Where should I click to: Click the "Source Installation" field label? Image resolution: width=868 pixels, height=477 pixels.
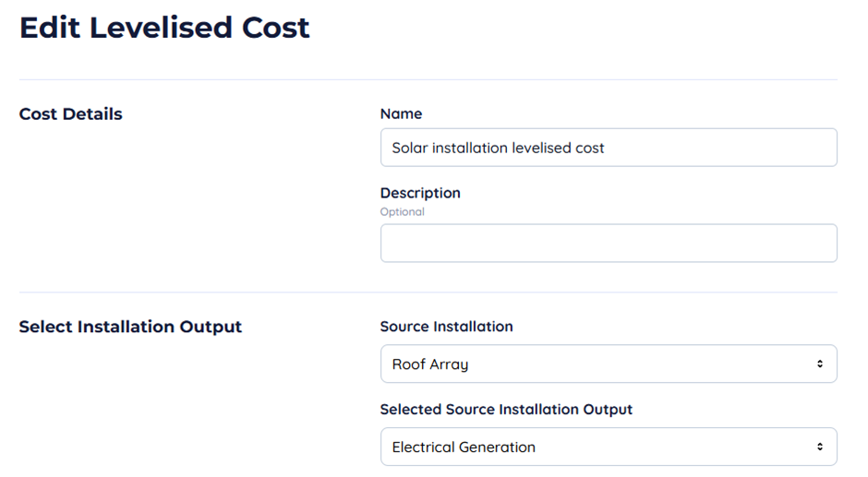[x=446, y=327]
